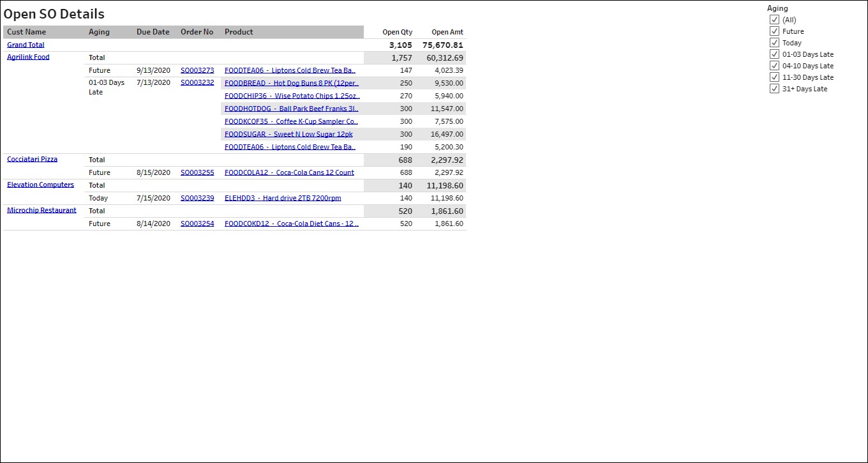Uncheck the 01-03 Days Late checkbox
Image resolution: width=868 pixels, height=463 pixels.
pyautogui.click(x=774, y=54)
